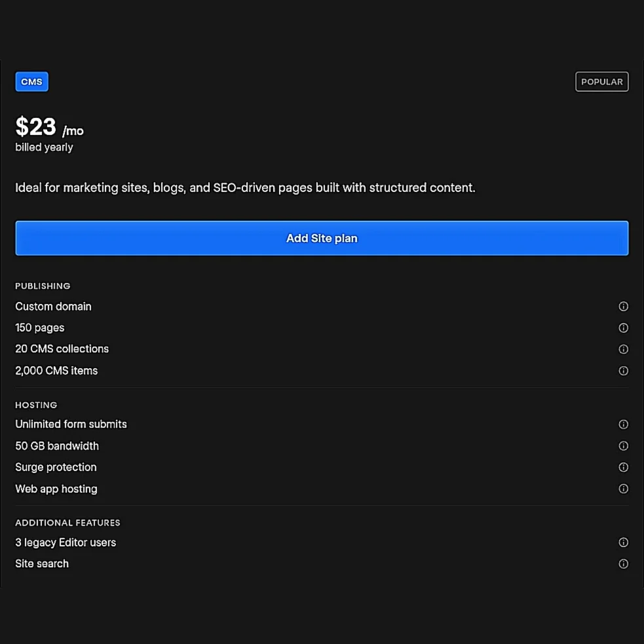This screenshot has height=644, width=644.
Task: Show Web app hosting info tooltip icon
Action: point(623,489)
